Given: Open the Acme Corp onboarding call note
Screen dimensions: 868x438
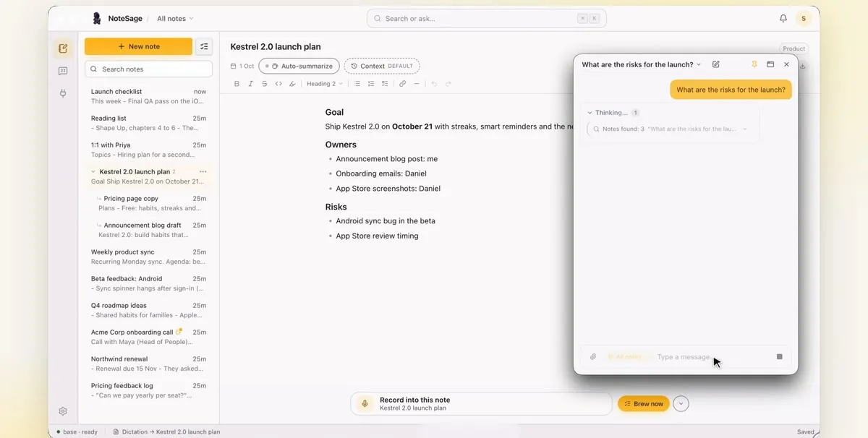Looking at the screenshot, I should pos(148,337).
